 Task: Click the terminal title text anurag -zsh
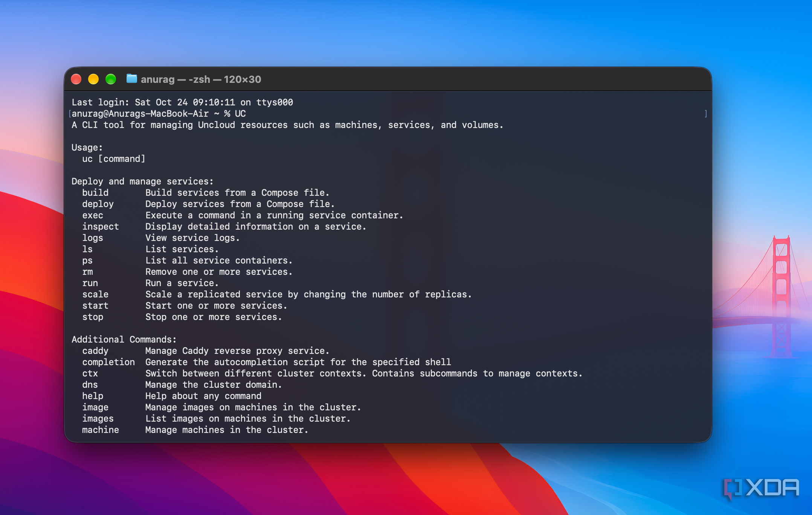coord(201,79)
